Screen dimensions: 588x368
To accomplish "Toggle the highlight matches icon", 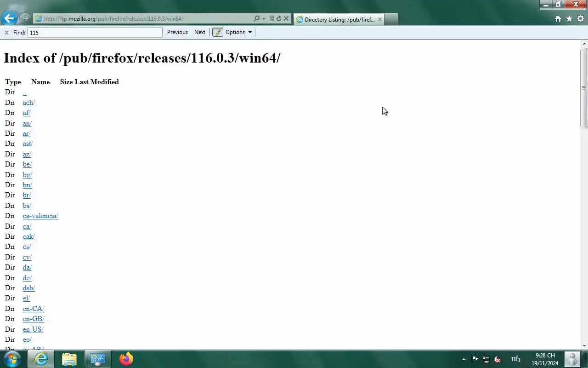I will (x=218, y=32).
